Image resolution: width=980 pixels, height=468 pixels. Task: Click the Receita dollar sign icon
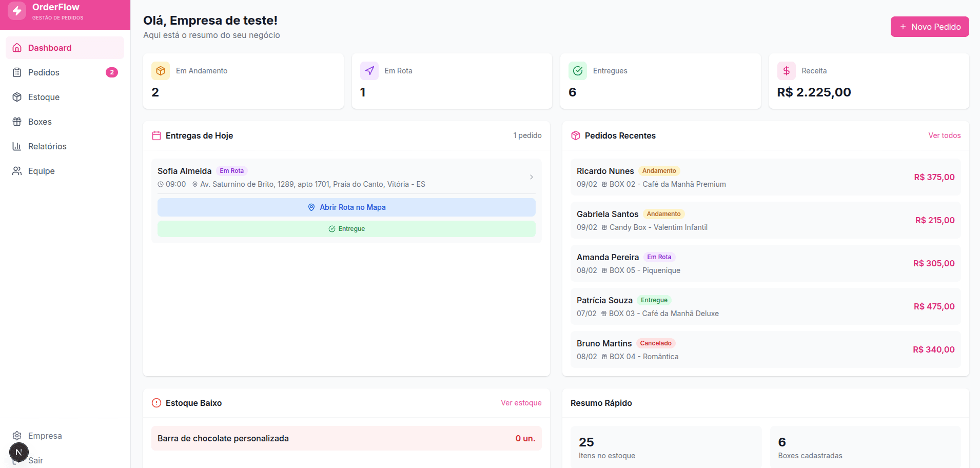click(x=786, y=71)
